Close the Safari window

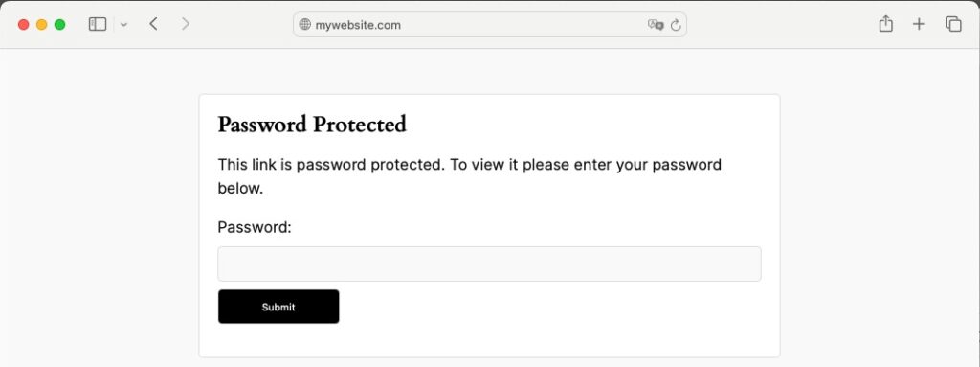[24, 24]
